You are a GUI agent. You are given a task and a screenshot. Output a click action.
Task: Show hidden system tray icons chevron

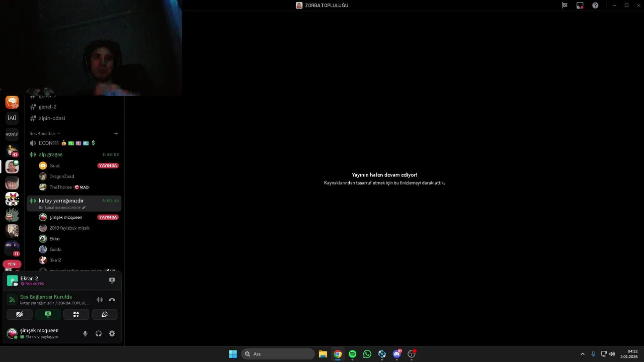coord(583,354)
